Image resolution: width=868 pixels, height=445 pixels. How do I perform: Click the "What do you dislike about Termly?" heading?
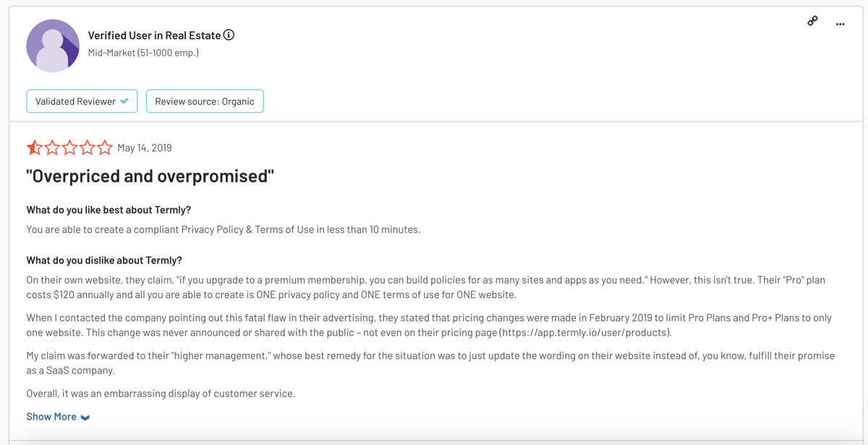[x=104, y=260]
